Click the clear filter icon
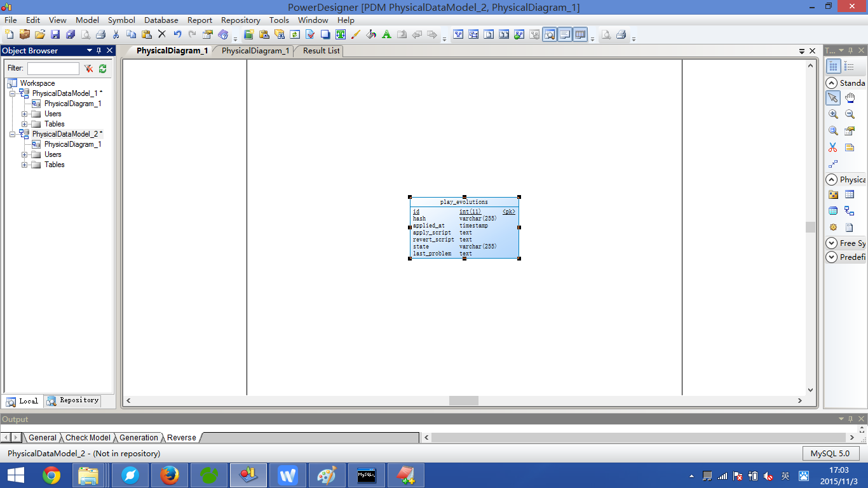The width and height of the screenshot is (868, 488). coord(88,68)
